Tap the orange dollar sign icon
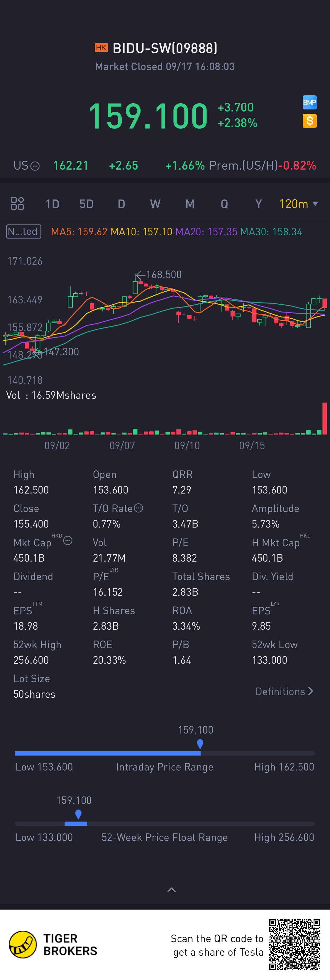Screen dimensions: 330x980 pos(309,121)
